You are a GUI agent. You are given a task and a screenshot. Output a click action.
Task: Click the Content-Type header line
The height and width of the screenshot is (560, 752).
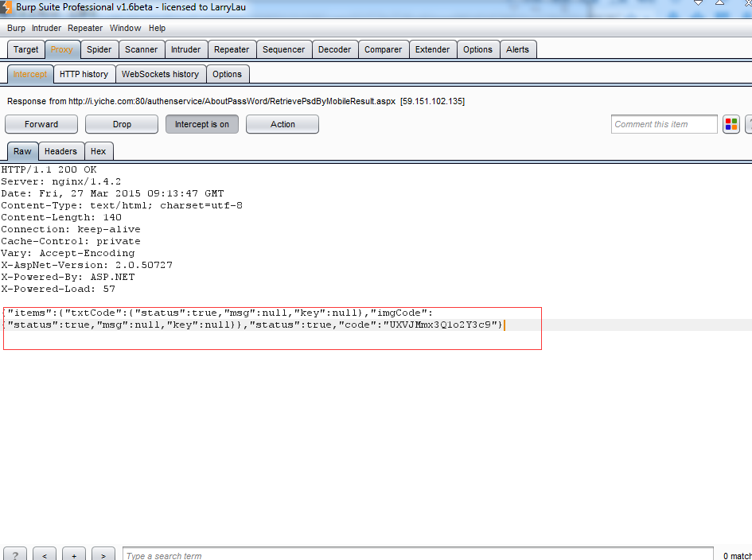point(122,206)
